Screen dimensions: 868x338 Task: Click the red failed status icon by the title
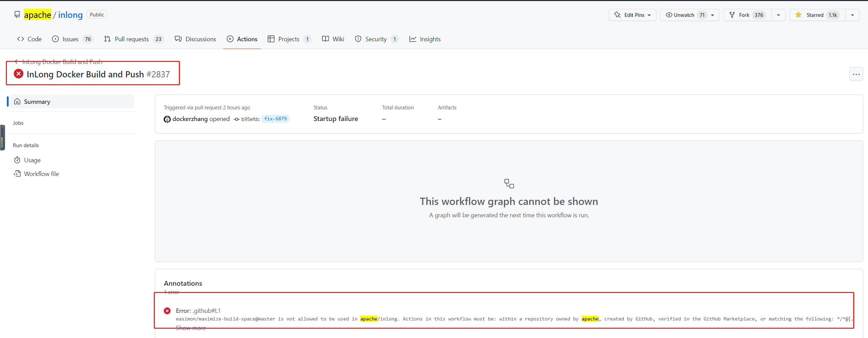[19, 74]
